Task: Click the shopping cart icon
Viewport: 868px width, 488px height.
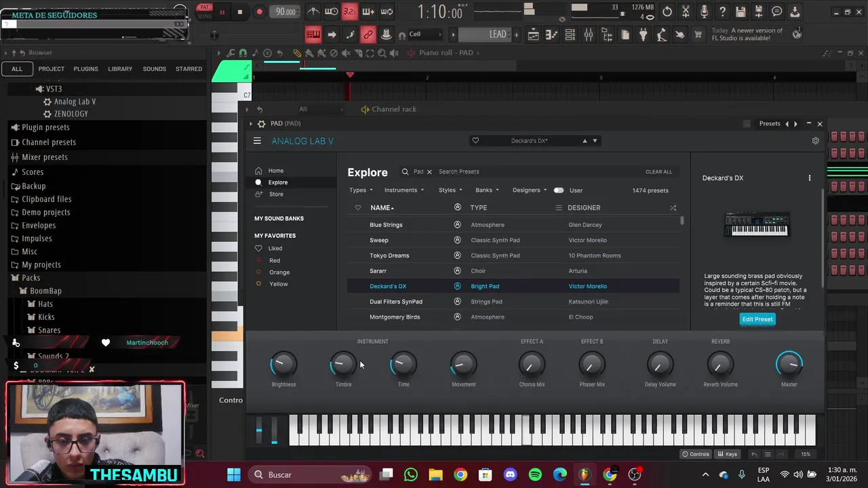Action: coord(698,35)
